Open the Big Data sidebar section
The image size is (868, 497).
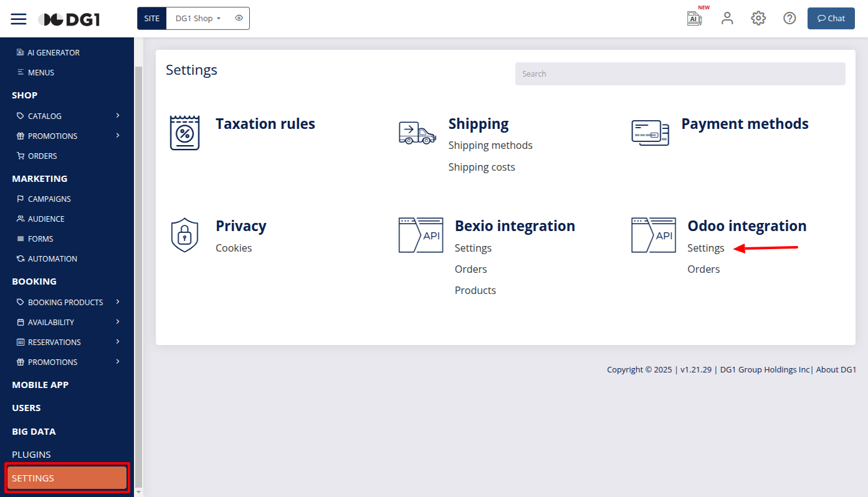[x=34, y=432]
